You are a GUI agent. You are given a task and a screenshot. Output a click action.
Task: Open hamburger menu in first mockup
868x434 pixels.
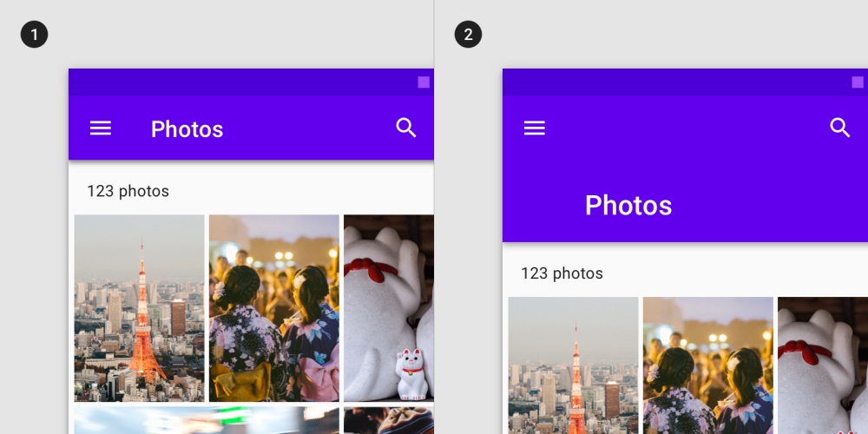click(x=100, y=128)
